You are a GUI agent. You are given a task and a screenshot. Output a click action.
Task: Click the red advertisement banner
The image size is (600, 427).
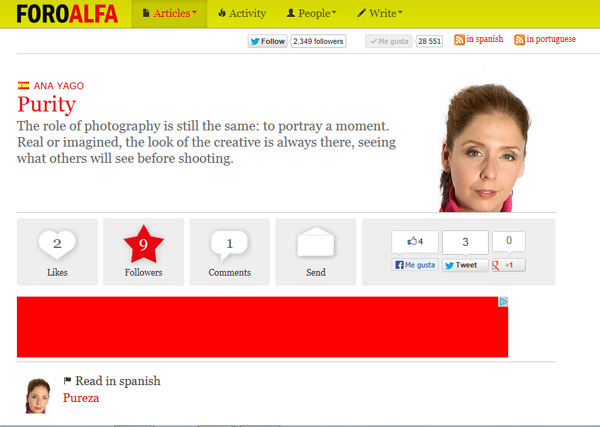tap(262, 327)
